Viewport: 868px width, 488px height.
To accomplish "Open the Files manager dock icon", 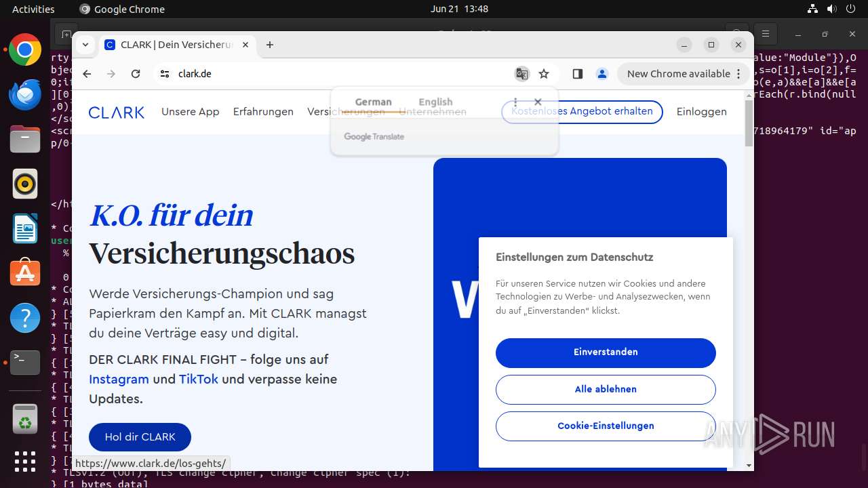I will [25, 139].
